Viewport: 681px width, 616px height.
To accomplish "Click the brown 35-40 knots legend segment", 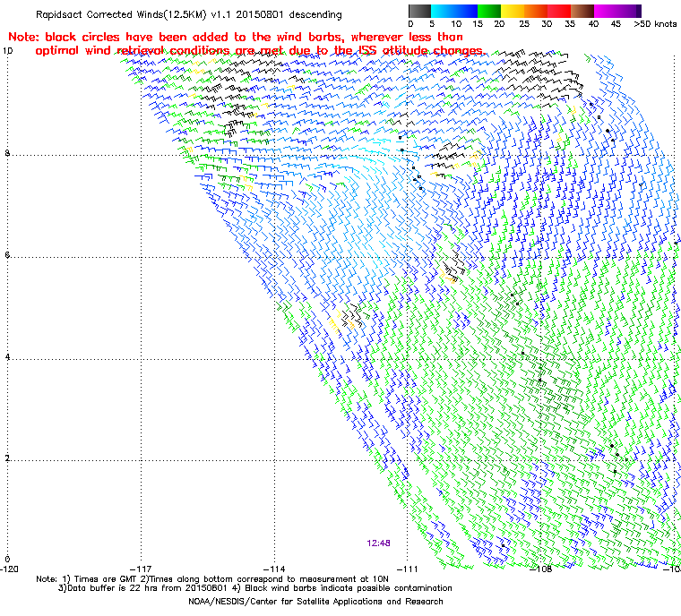I will [582, 11].
